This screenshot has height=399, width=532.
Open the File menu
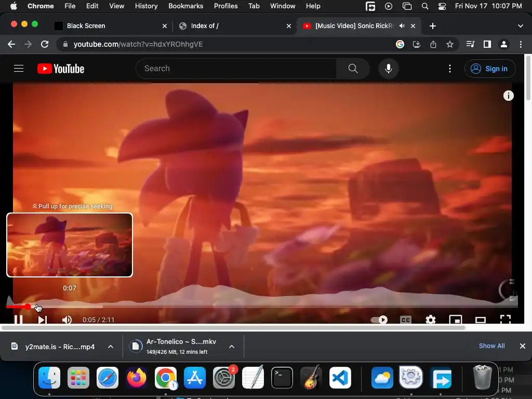tap(70, 6)
